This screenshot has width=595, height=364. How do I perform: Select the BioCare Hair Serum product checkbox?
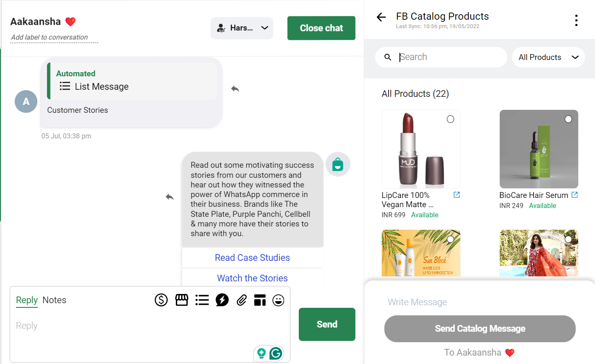coord(569,119)
